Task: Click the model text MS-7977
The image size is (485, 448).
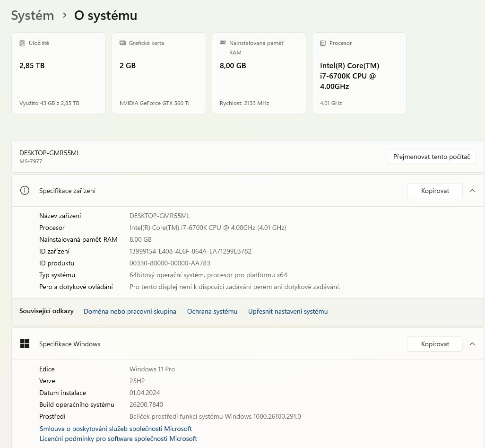Action: click(31, 161)
